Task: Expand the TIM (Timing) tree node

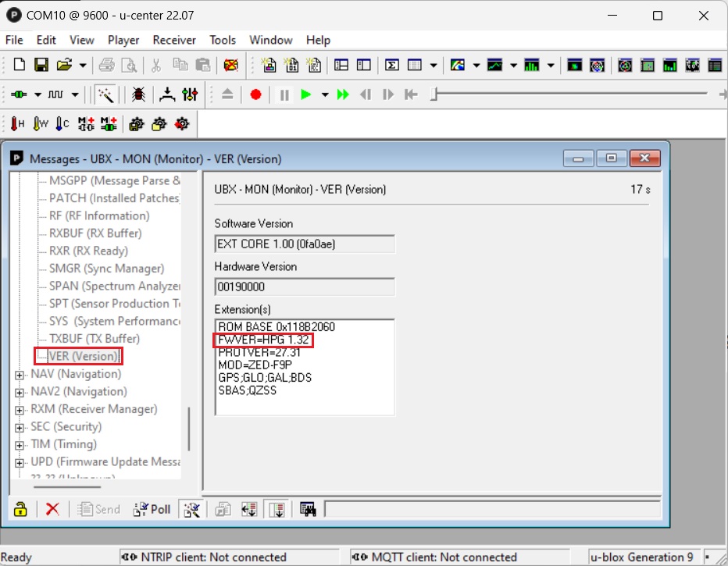Action: [x=20, y=444]
